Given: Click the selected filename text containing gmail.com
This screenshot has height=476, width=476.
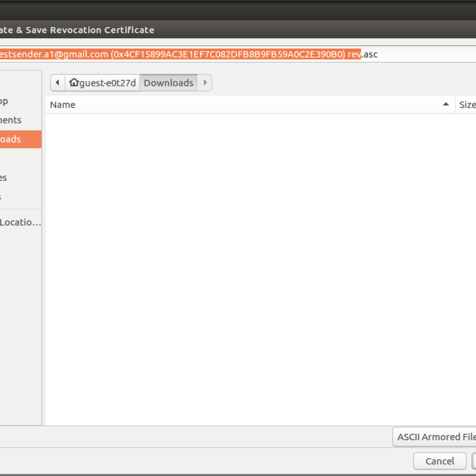Looking at the screenshot, I should (177, 54).
